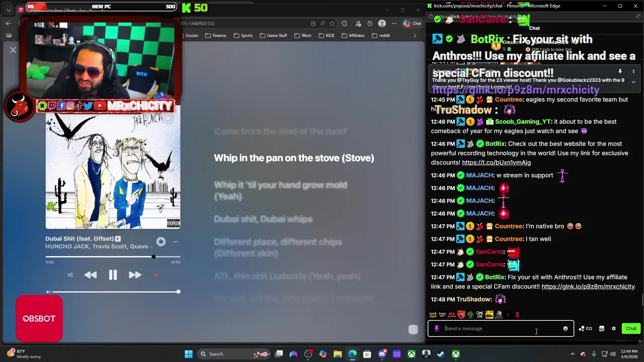Open the Copilot Chat button in Edge
644x362 pixels.
[x=412, y=23]
